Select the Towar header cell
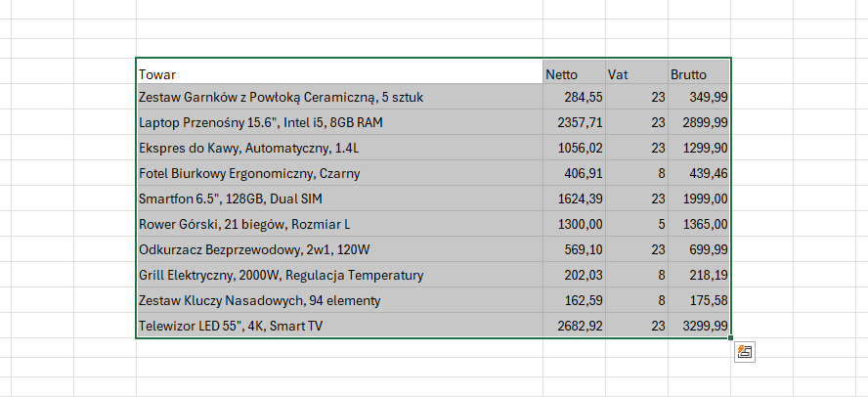The image size is (868, 397). [339, 73]
